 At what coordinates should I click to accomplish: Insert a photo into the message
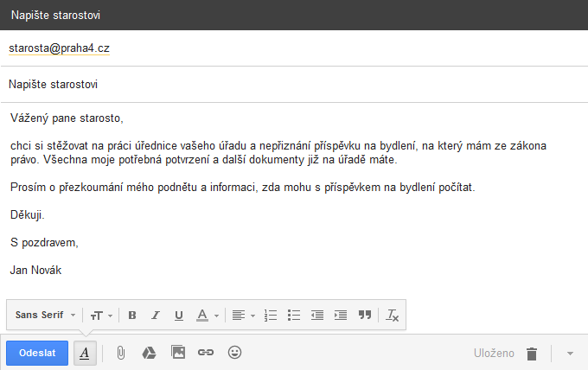click(x=178, y=353)
